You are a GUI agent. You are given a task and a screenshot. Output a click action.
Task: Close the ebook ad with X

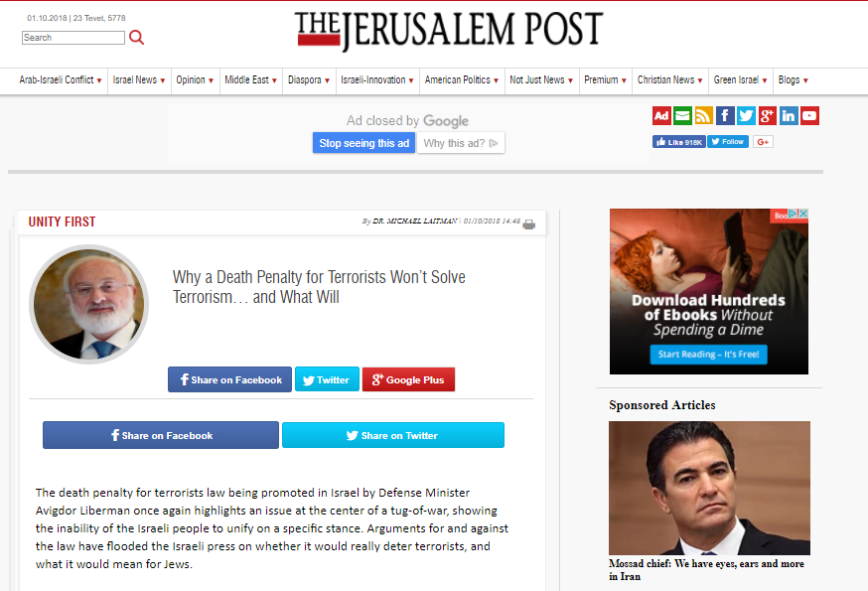tap(803, 214)
